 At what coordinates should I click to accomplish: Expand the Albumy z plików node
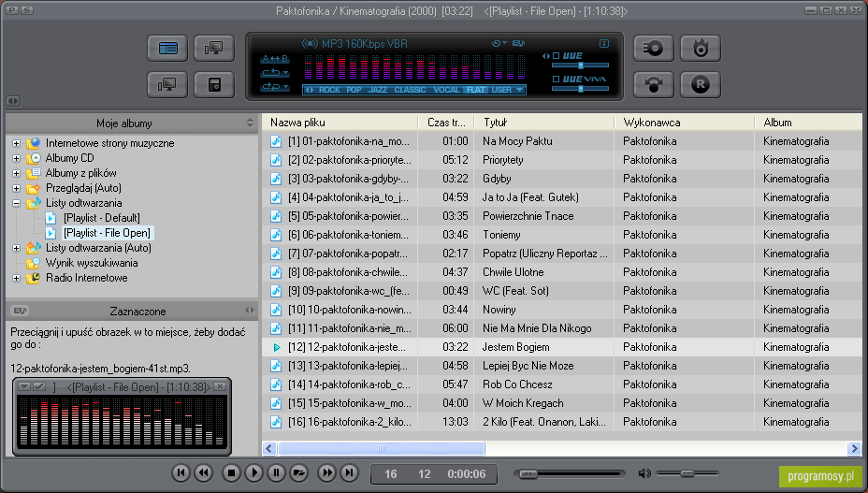[16, 173]
